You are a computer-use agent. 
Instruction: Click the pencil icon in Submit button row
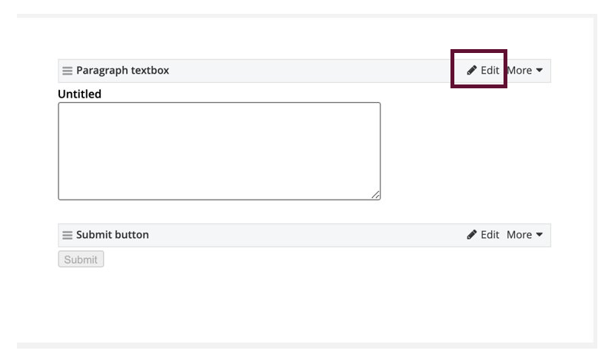472,235
